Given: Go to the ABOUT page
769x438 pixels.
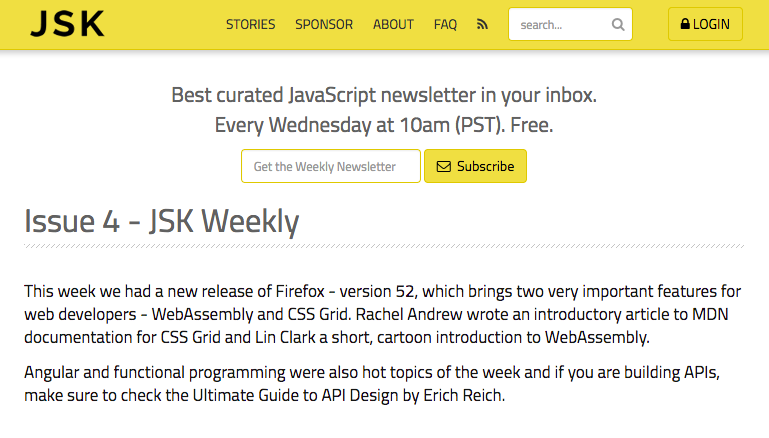Looking at the screenshot, I should tap(393, 25).
